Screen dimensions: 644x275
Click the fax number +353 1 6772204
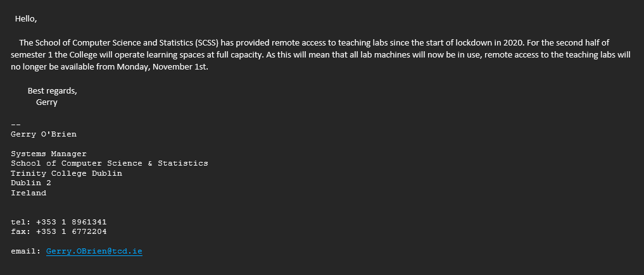(x=72, y=231)
